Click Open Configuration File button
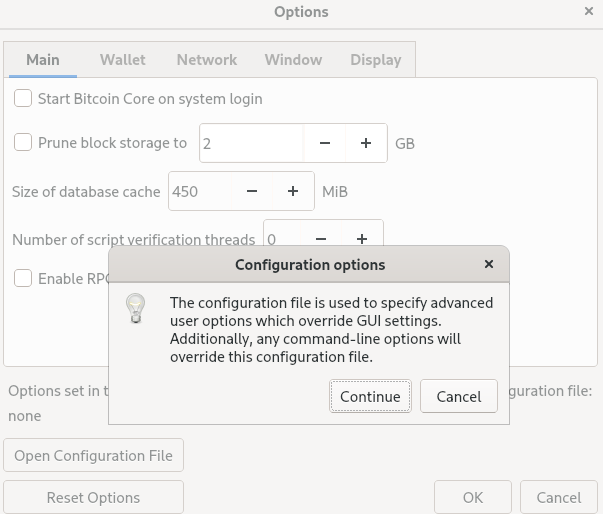The height and width of the screenshot is (514, 603). [93, 455]
